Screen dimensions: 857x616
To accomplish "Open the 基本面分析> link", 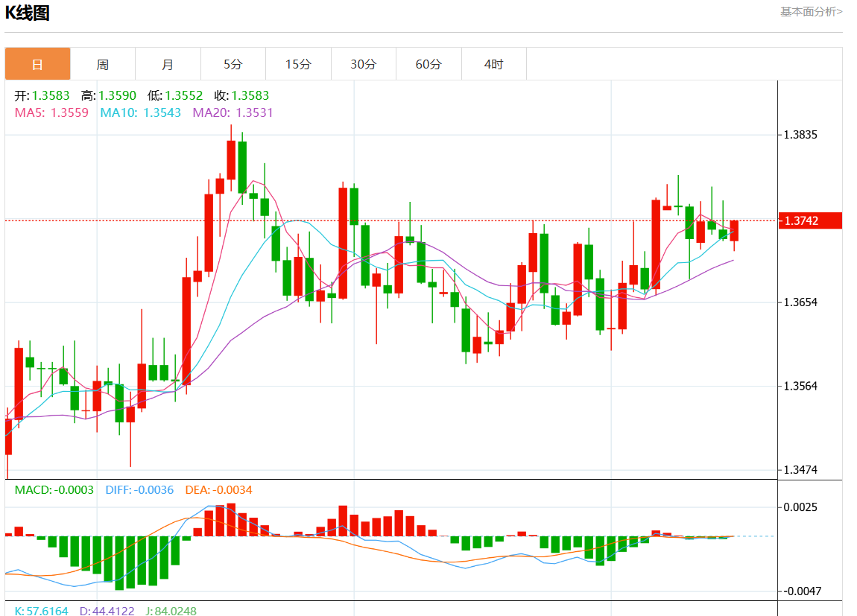I will click(x=811, y=11).
